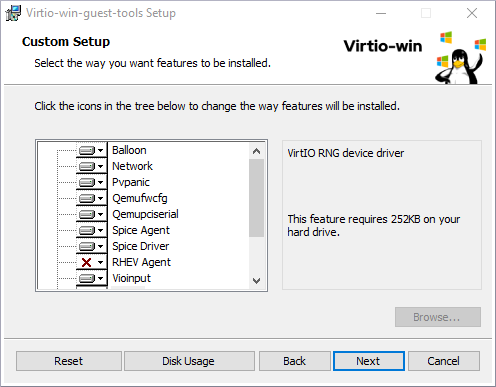The width and height of the screenshot is (496, 387).
Task: Close the Virtio-win-guest-tools Setup window
Action: click(x=472, y=13)
